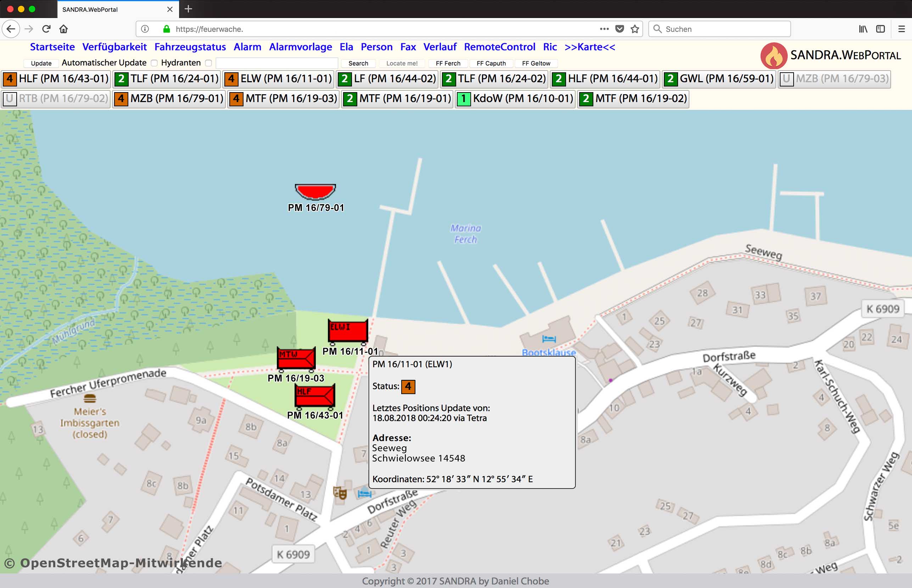Select vehicle MZB (PM 16/79-01)
Viewport: 912px width, 588px height.
tap(169, 99)
